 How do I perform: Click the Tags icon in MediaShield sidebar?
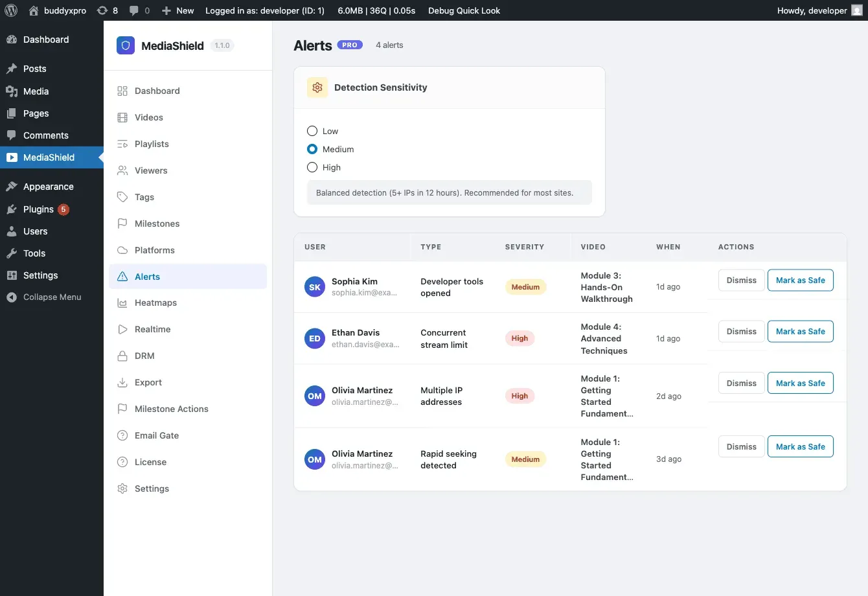point(122,197)
